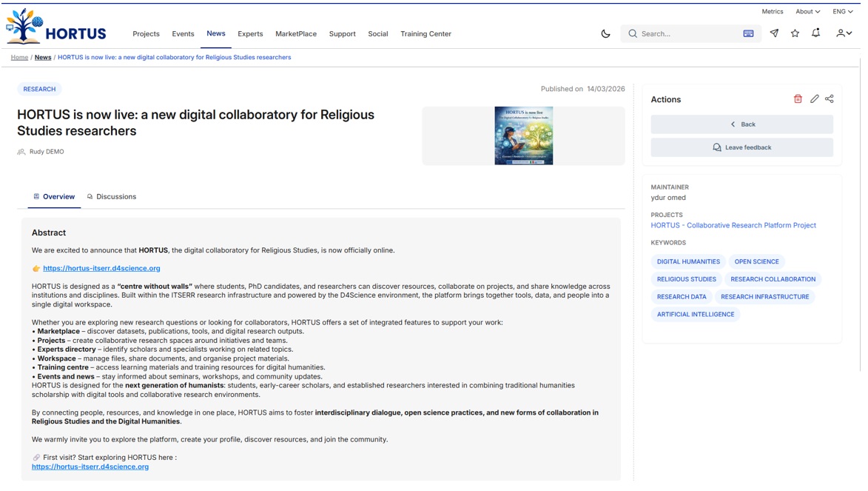
Task: Click the article headline text
Action: (195, 123)
